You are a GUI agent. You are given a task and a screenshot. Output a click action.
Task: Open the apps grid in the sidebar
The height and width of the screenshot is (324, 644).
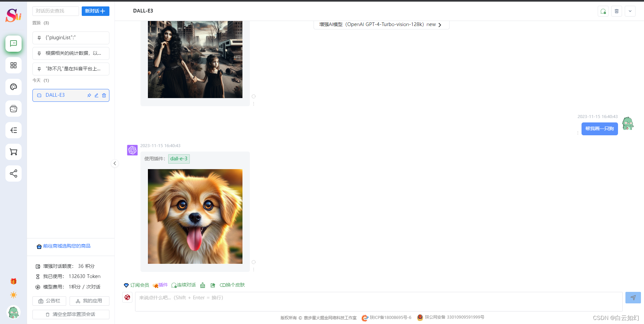[14, 65]
